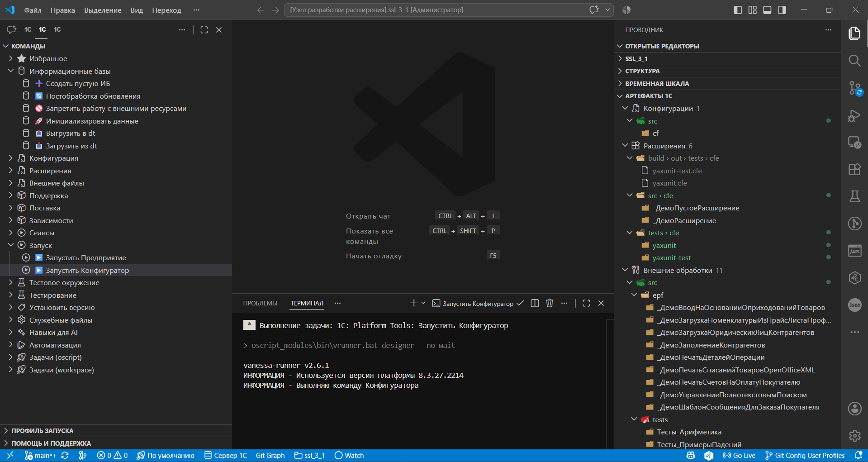Open the Testing flask icon in activity bar
The height and width of the screenshot is (462, 868).
click(x=854, y=196)
